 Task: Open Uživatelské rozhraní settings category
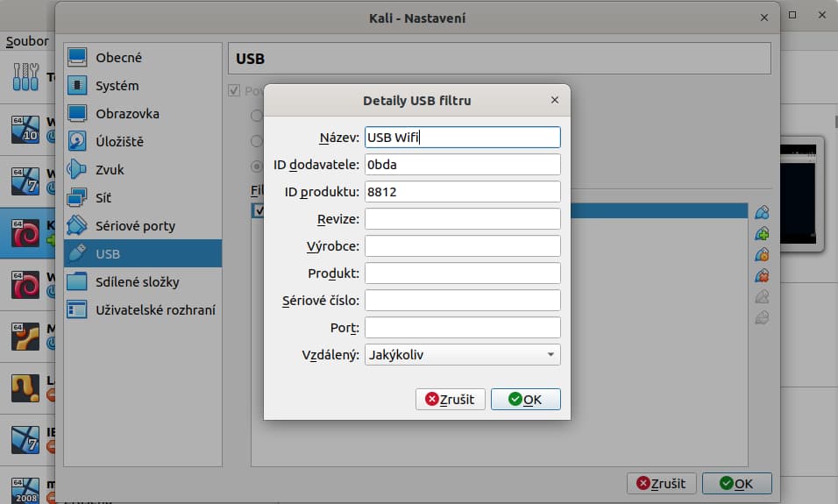click(143, 309)
